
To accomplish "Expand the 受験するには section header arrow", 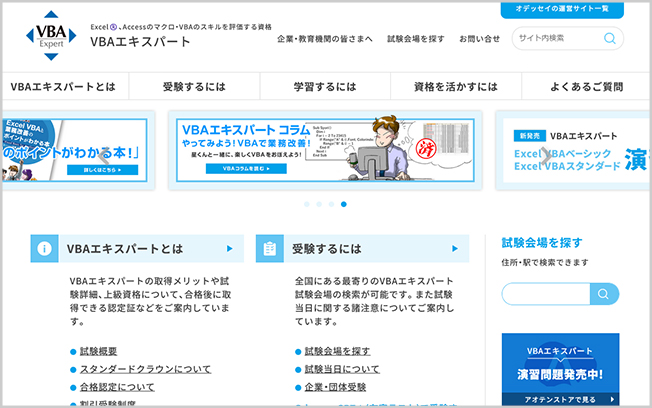I will tap(455, 249).
